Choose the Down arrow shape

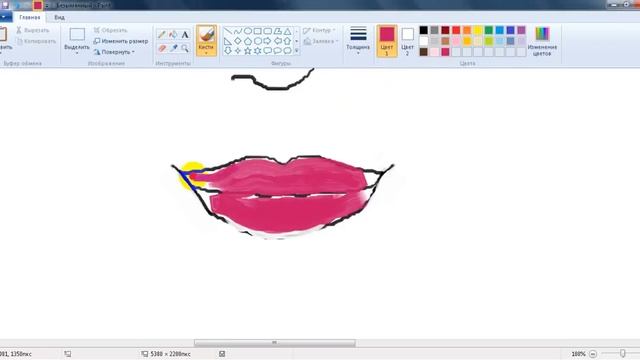click(x=228, y=51)
